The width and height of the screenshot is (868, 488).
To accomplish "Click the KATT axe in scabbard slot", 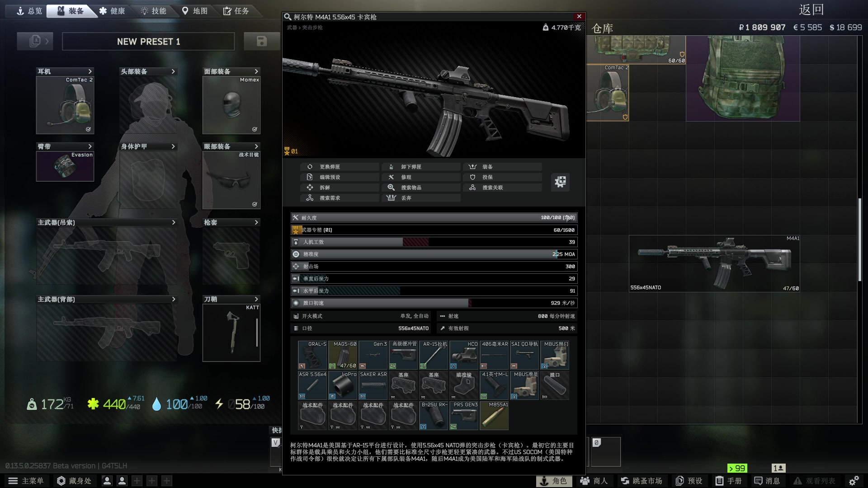I will 231,332.
